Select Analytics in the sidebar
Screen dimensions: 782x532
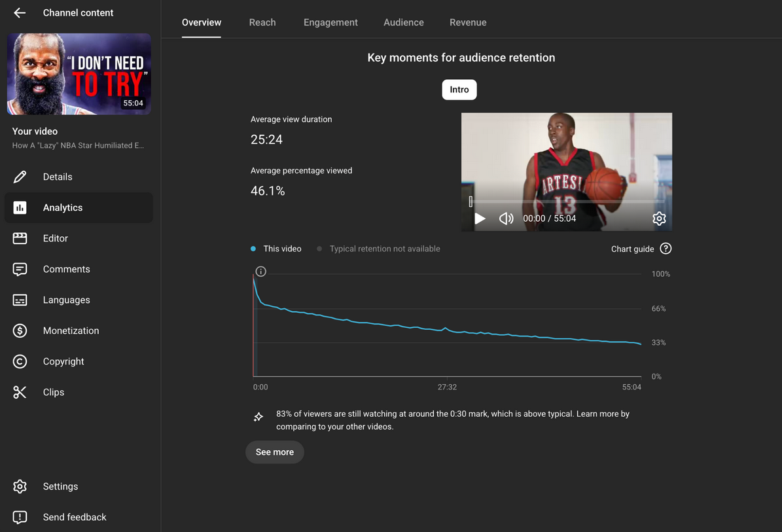(79, 207)
